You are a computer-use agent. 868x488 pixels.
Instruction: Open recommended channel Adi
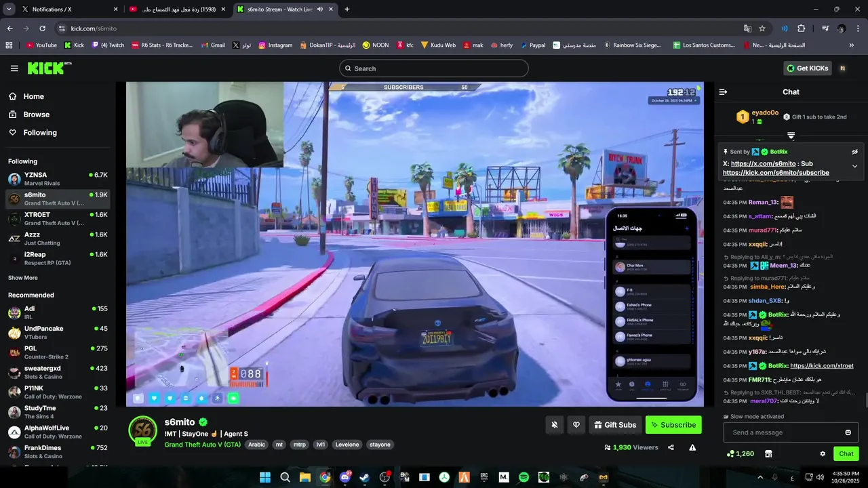click(58, 312)
